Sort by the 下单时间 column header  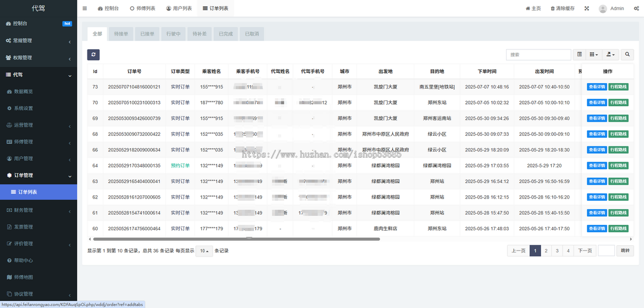[487, 71]
